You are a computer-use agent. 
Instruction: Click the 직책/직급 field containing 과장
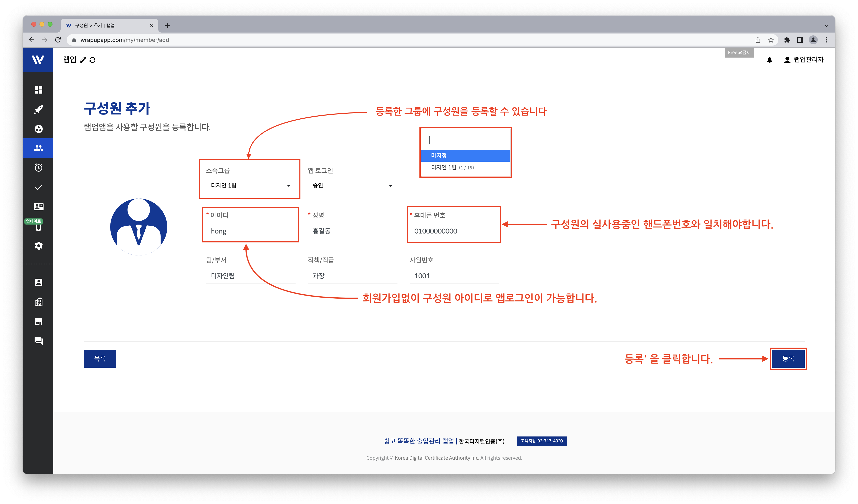(352, 276)
